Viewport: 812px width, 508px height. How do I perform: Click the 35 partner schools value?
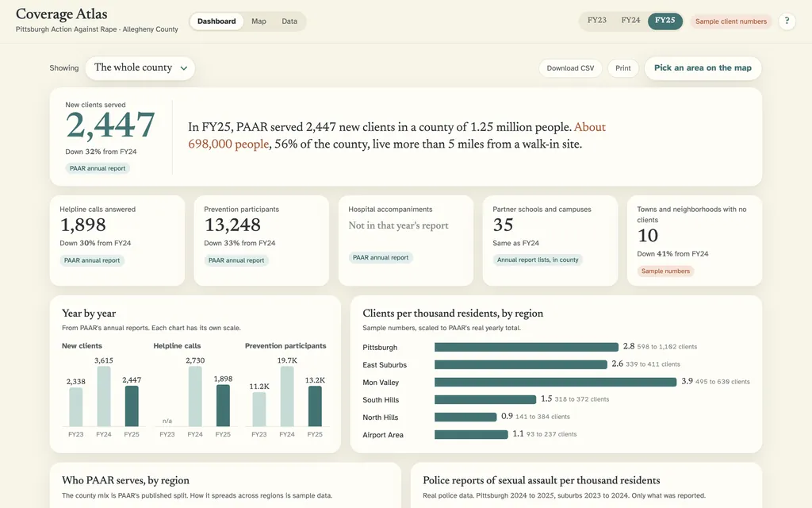503,225
